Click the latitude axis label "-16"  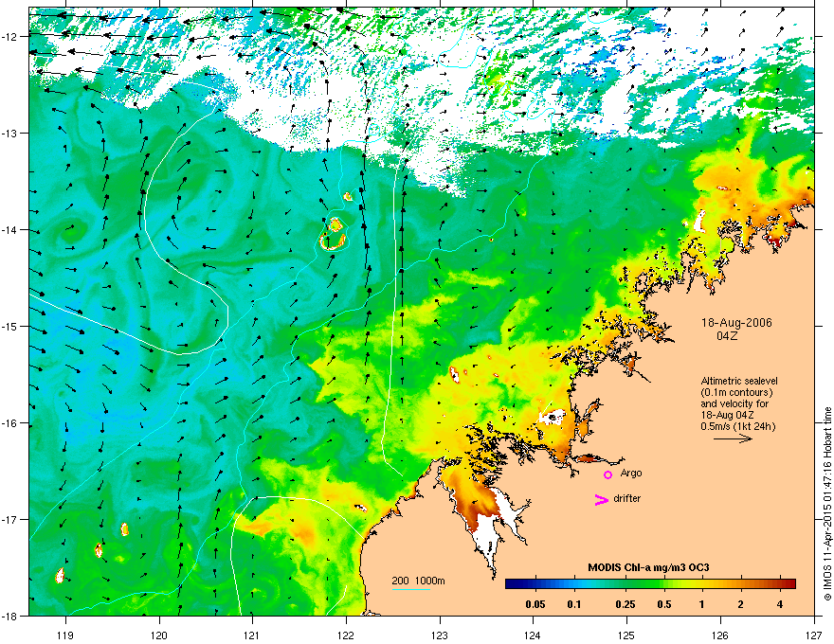point(10,423)
